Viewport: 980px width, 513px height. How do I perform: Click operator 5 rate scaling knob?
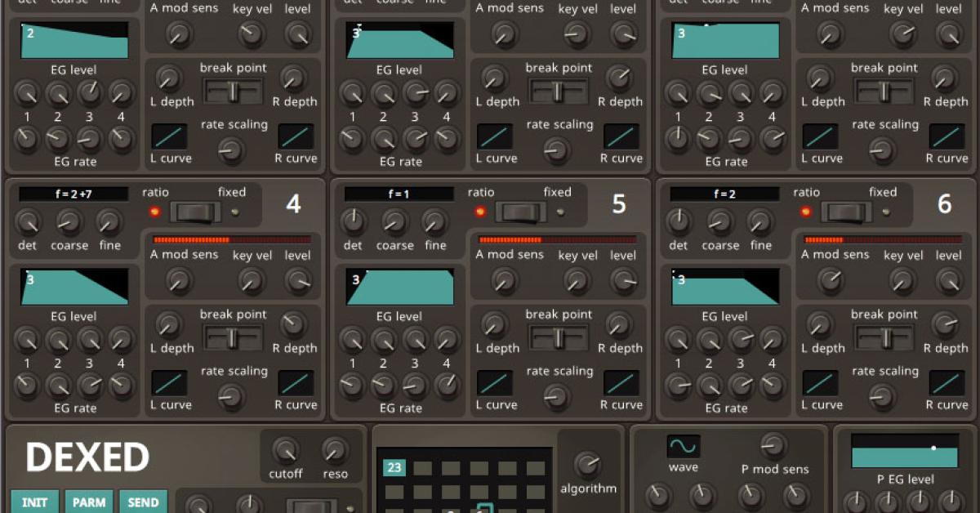557,396
